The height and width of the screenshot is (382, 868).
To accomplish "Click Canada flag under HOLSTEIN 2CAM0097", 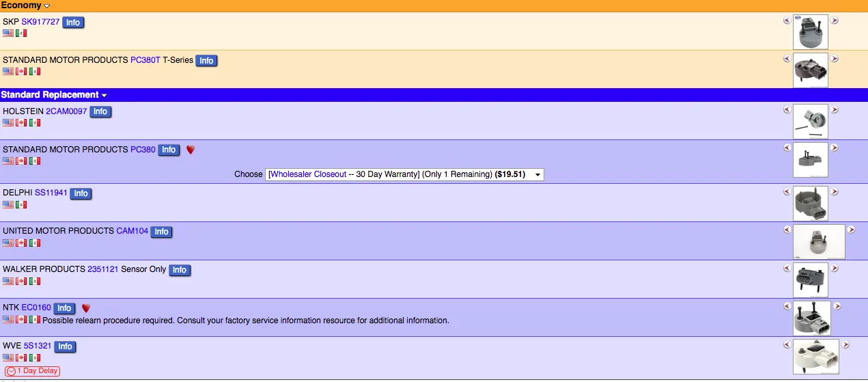I will (x=21, y=122).
